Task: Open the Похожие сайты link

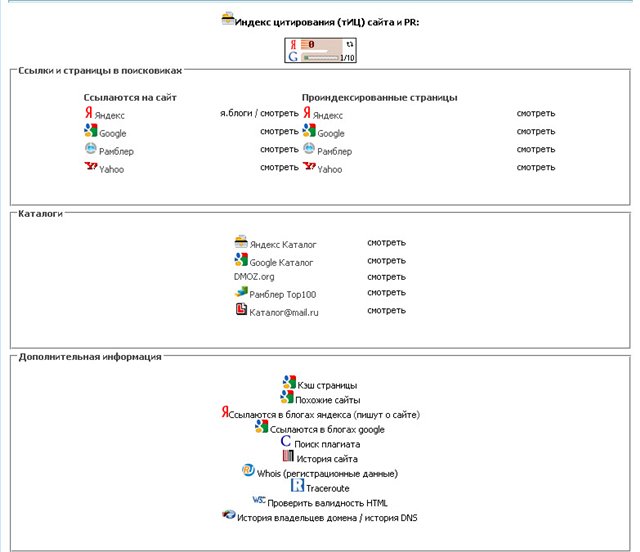Action: click(x=328, y=400)
